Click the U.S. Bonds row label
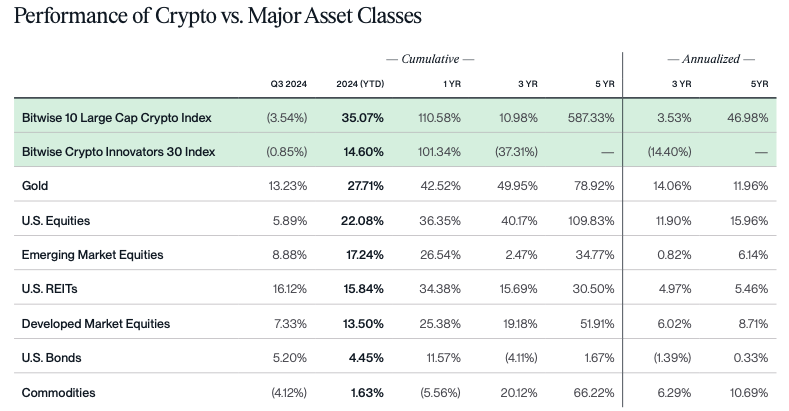This screenshot has width=789, height=411. coord(51,358)
